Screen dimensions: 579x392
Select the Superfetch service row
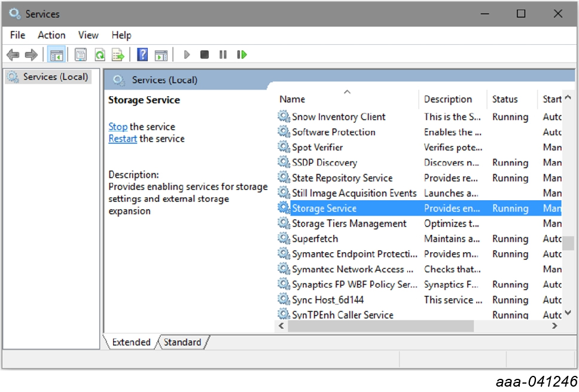tap(315, 239)
